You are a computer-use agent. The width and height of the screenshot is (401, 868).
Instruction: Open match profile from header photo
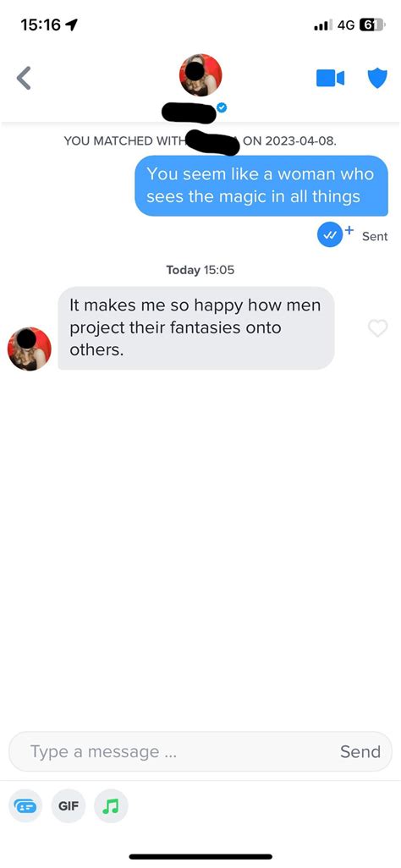click(x=200, y=75)
